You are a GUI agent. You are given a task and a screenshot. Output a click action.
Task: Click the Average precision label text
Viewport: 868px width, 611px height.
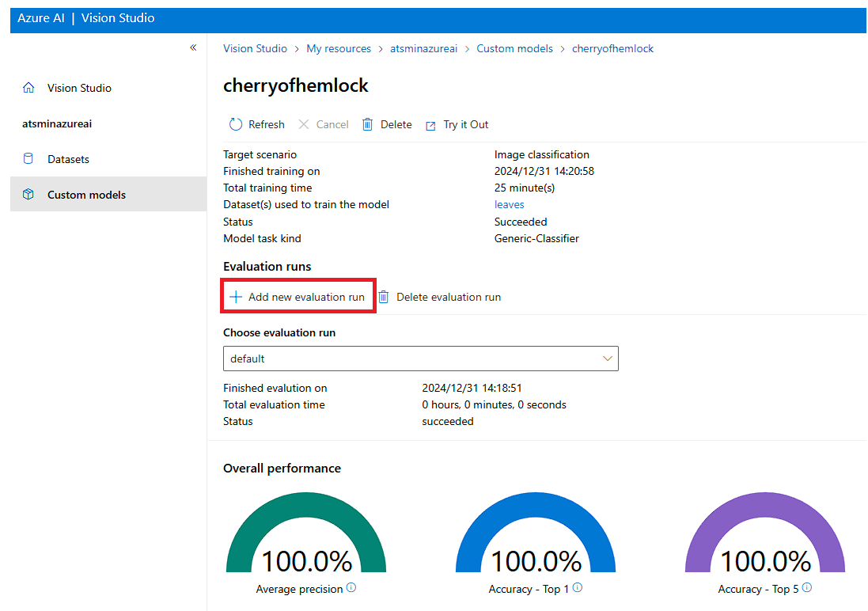coord(299,589)
